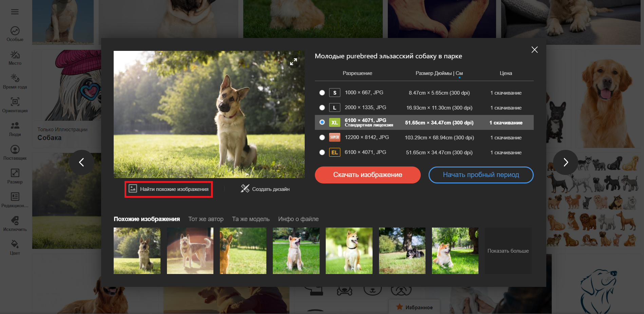Open the Размер filter icon

click(x=15, y=173)
